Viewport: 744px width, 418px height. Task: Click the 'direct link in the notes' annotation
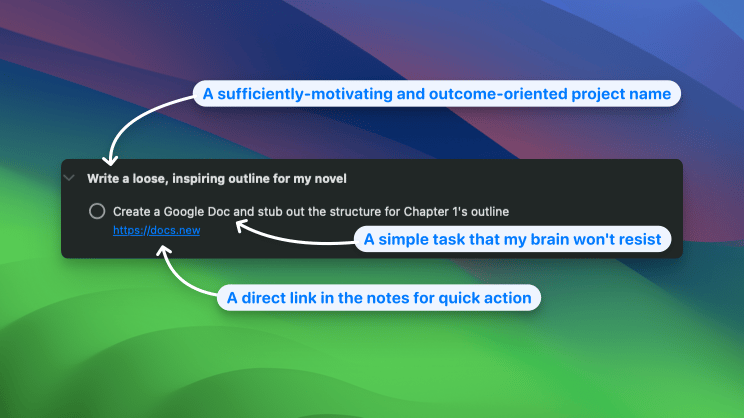click(x=380, y=297)
